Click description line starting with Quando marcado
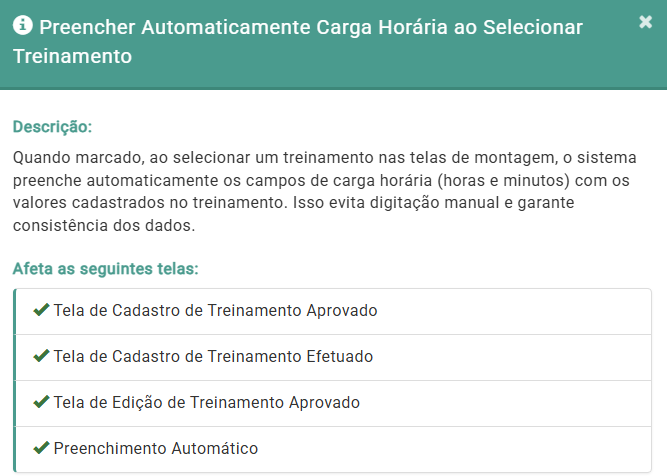The image size is (667, 476). pos(325,159)
